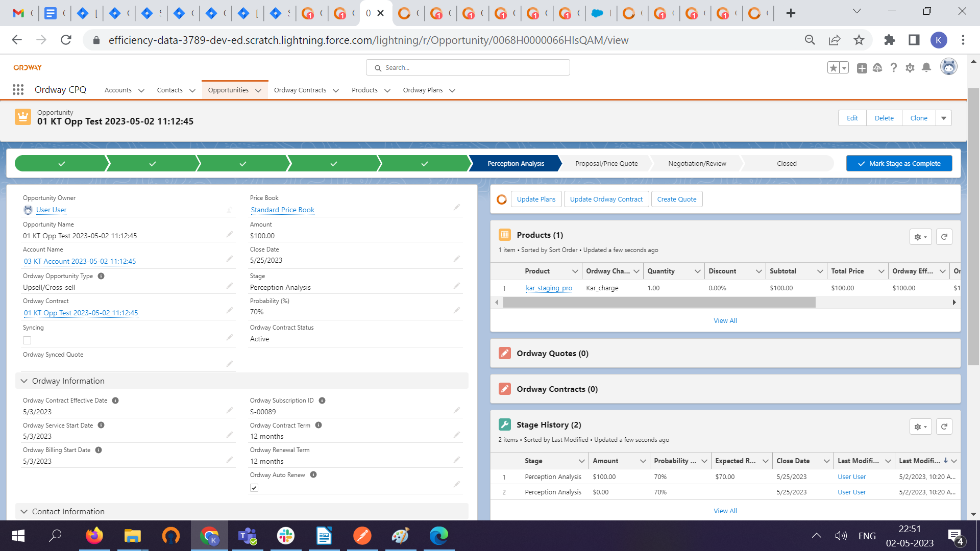Screen dimensions: 980x551
Task: Go to the Ordway Plans tab
Action: click(423, 90)
